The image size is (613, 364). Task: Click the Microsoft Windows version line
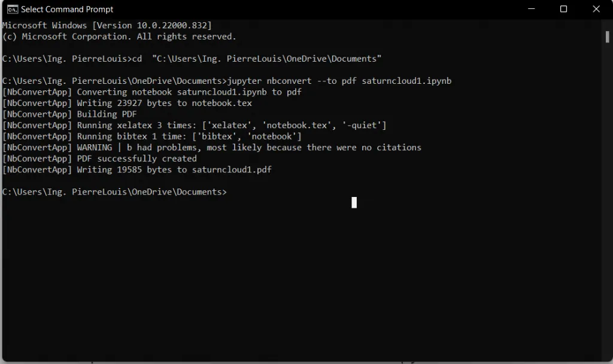pos(107,25)
